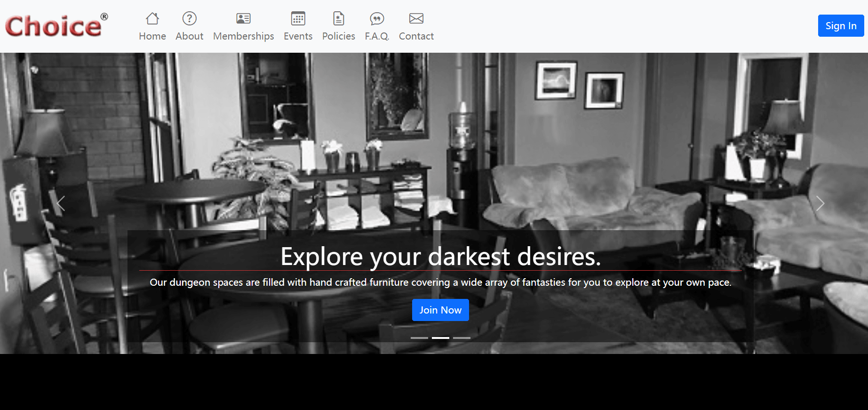
Task: Open the F.A.Q. speech bubble icon
Action: (377, 18)
